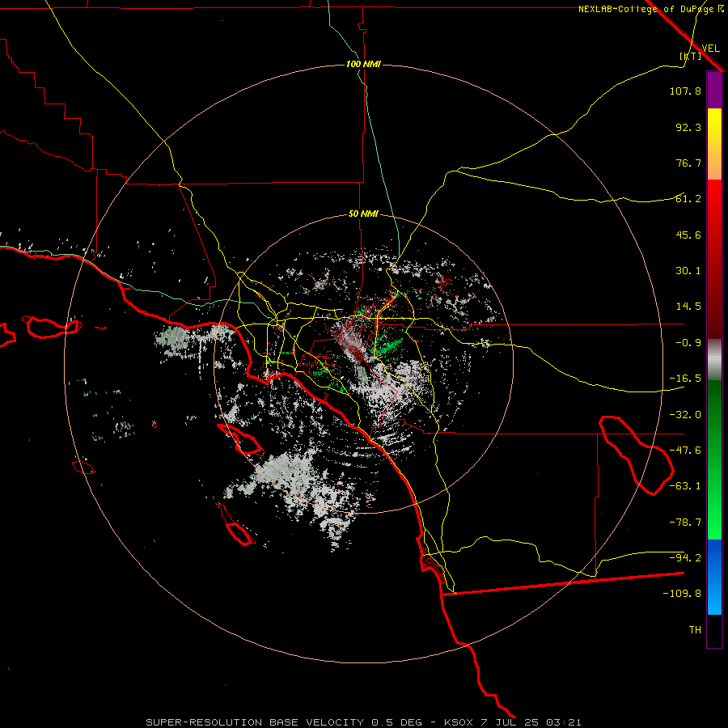728x728 pixels.
Task: Click the [KT] units label
Action: coord(691,56)
